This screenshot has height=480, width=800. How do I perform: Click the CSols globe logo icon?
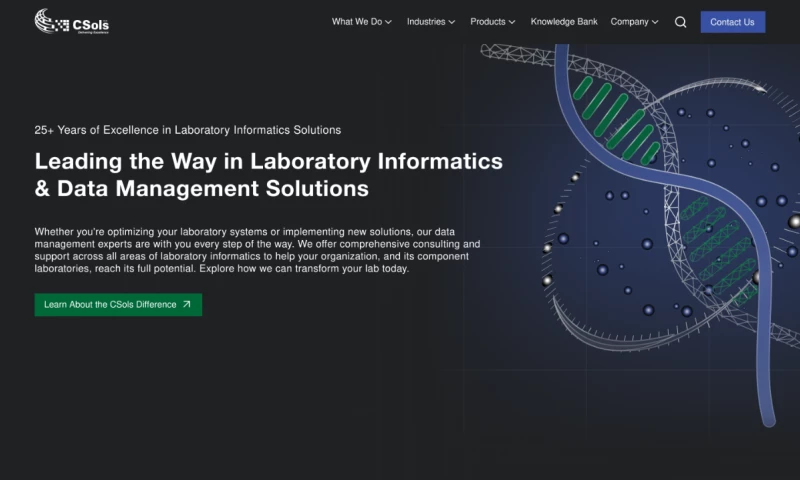(51, 21)
